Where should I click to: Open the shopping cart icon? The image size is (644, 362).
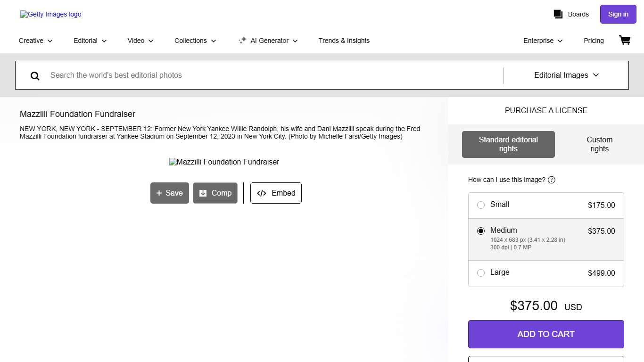(x=624, y=41)
